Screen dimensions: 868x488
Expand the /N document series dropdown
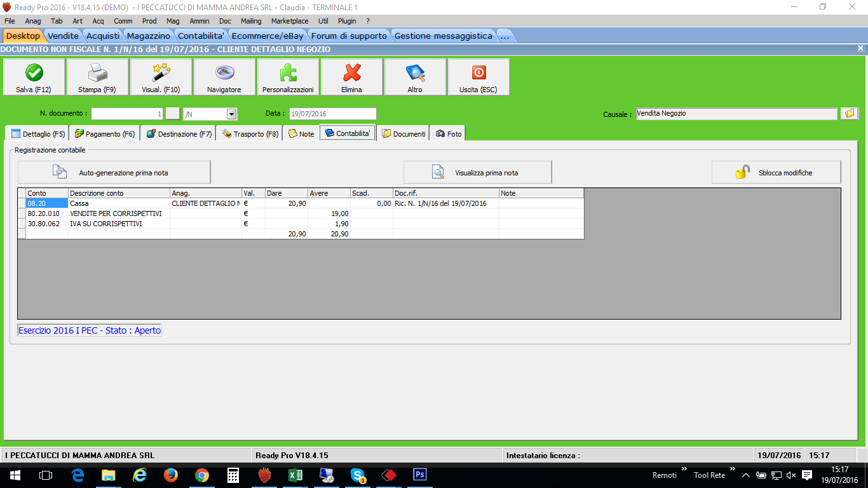(x=231, y=114)
